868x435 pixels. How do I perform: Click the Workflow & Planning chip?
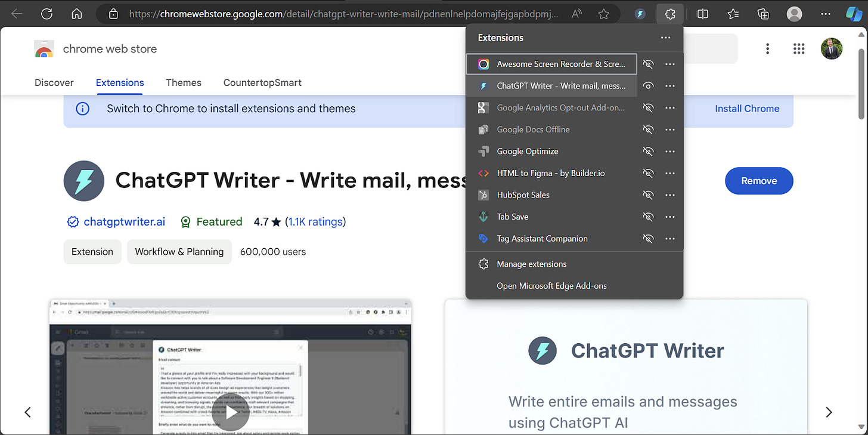179,252
